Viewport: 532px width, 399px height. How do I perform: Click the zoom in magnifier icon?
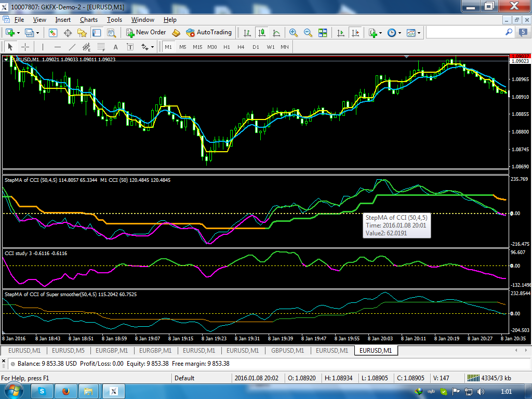(293, 33)
